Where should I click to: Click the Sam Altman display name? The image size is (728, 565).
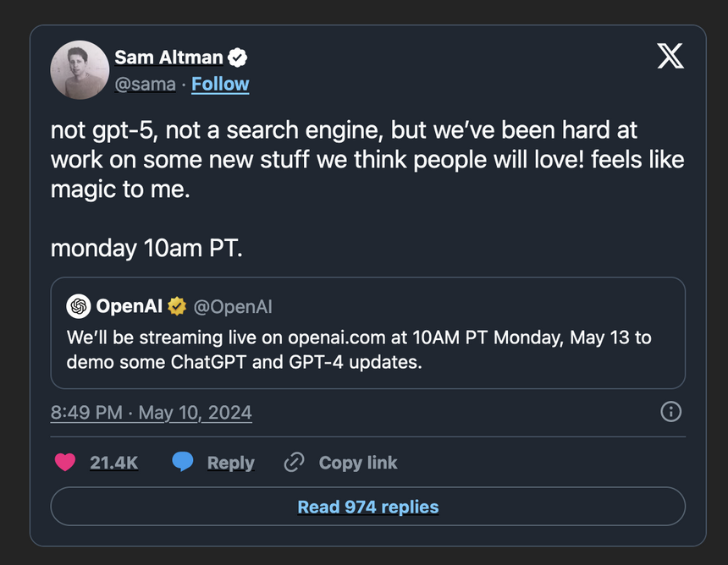168,58
